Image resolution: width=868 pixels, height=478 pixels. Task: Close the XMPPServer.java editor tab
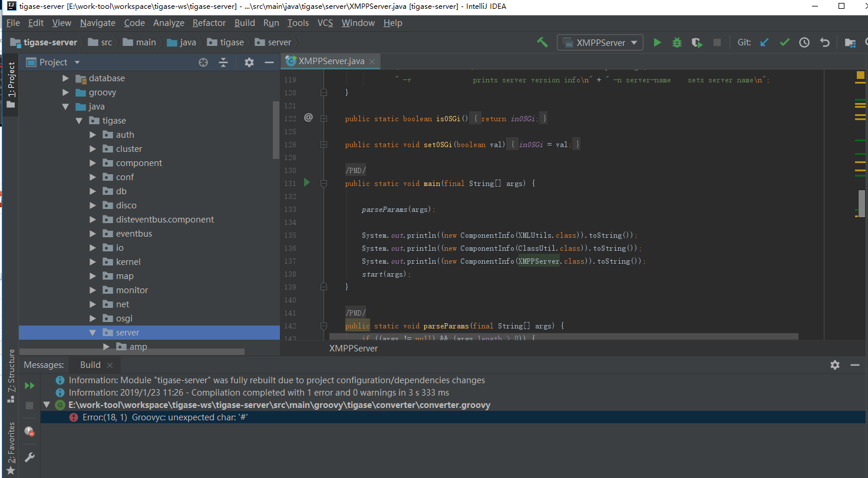pos(371,61)
